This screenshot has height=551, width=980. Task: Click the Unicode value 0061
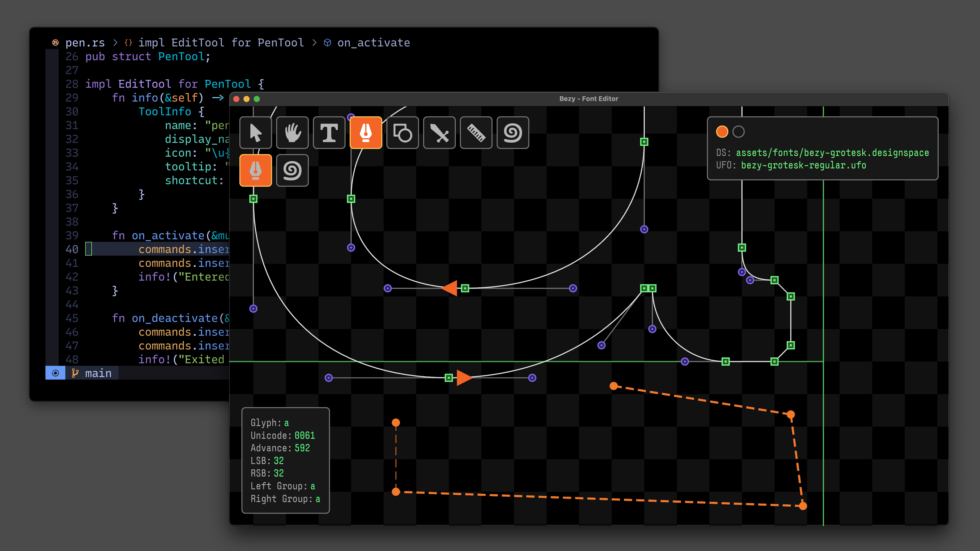[x=305, y=435]
